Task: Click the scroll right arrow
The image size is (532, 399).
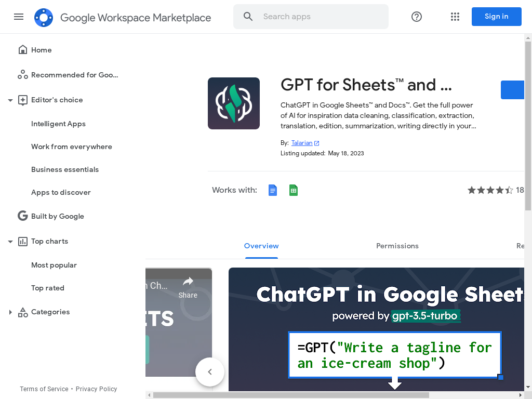Action: (521, 395)
